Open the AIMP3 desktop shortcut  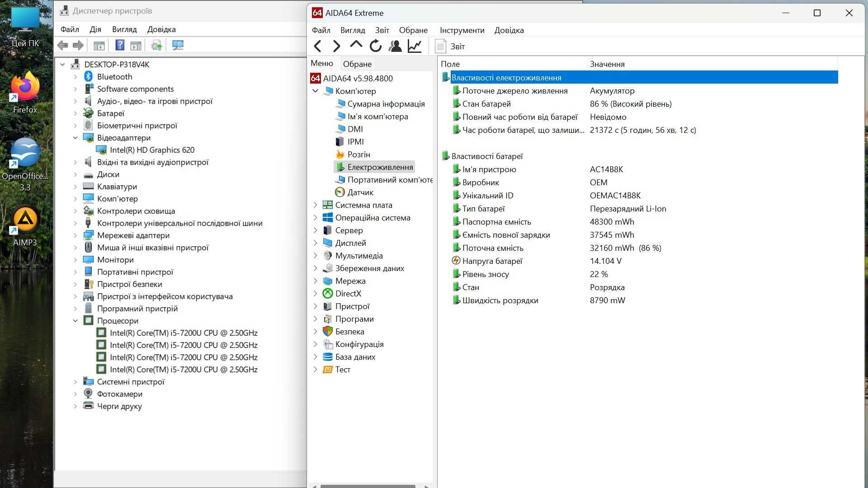pyautogui.click(x=25, y=226)
